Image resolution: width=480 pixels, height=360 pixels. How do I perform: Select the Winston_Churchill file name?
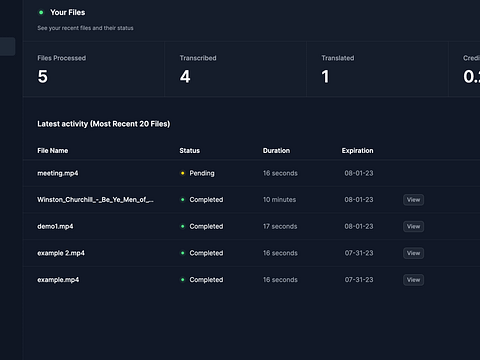(95, 200)
